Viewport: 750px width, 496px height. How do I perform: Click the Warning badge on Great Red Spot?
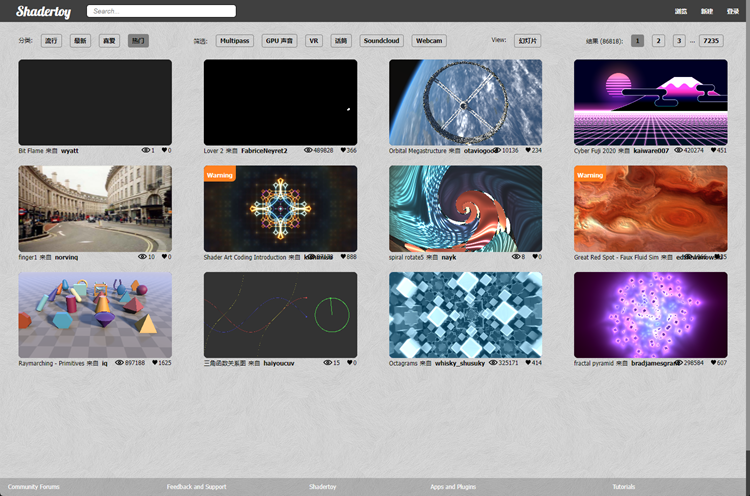590,175
